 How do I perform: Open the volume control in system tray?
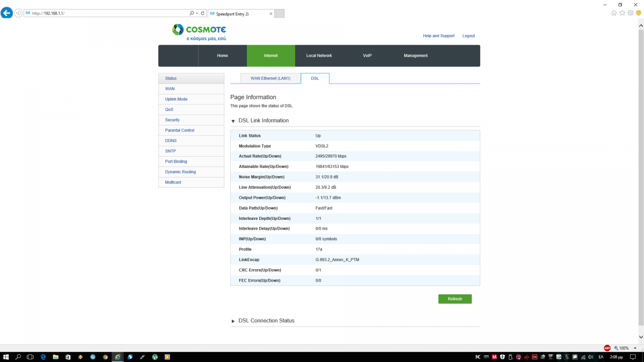coord(590,357)
